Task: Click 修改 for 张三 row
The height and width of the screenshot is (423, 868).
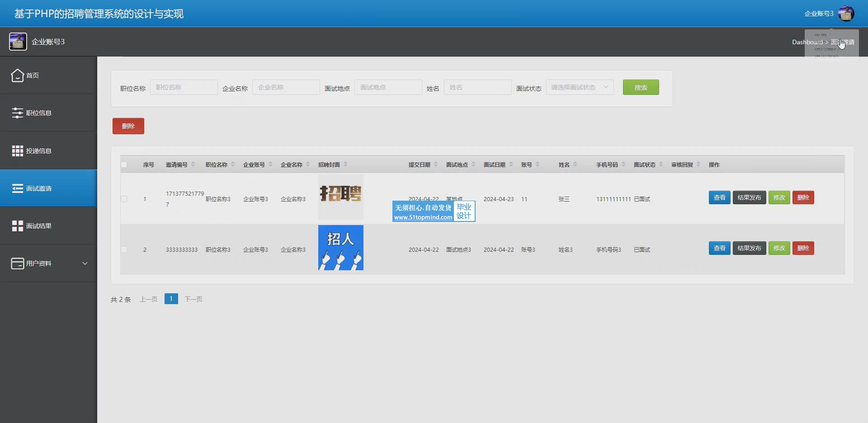Action: pos(779,197)
